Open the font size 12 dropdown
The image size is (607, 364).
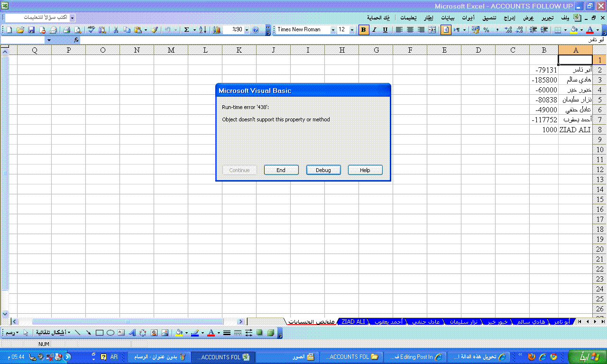coord(352,29)
